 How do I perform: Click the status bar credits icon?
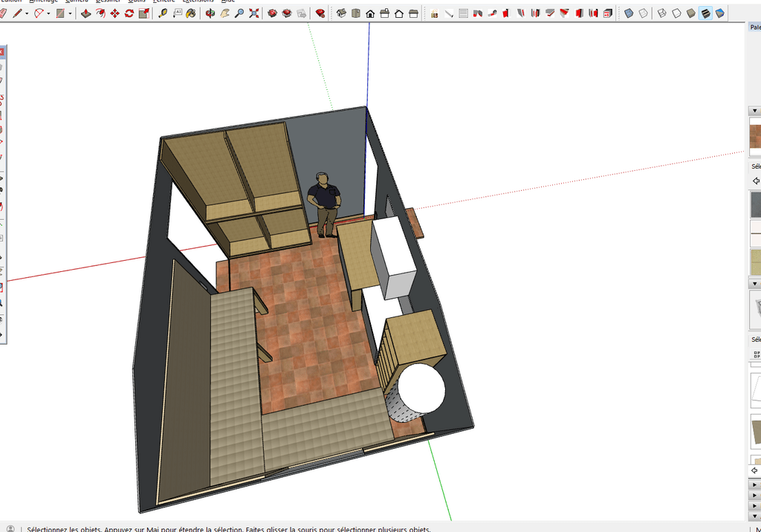click(x=10, y=528)
